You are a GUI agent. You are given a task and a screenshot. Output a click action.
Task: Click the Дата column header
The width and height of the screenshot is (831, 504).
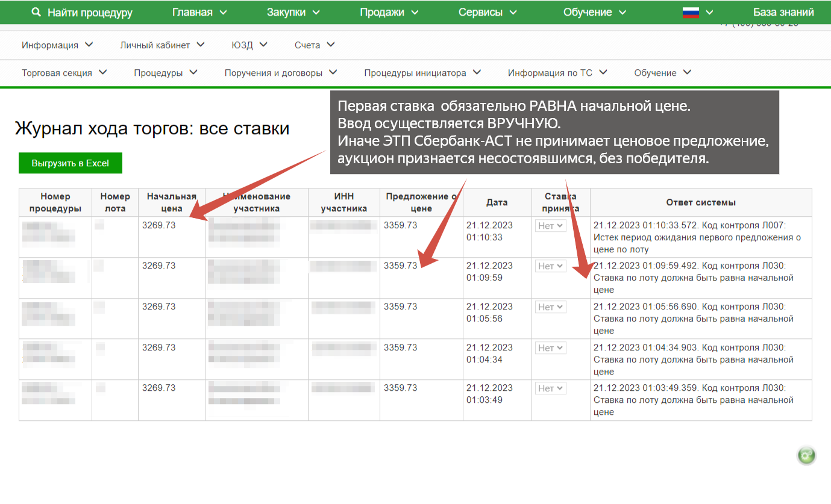[x=497, y=202]
